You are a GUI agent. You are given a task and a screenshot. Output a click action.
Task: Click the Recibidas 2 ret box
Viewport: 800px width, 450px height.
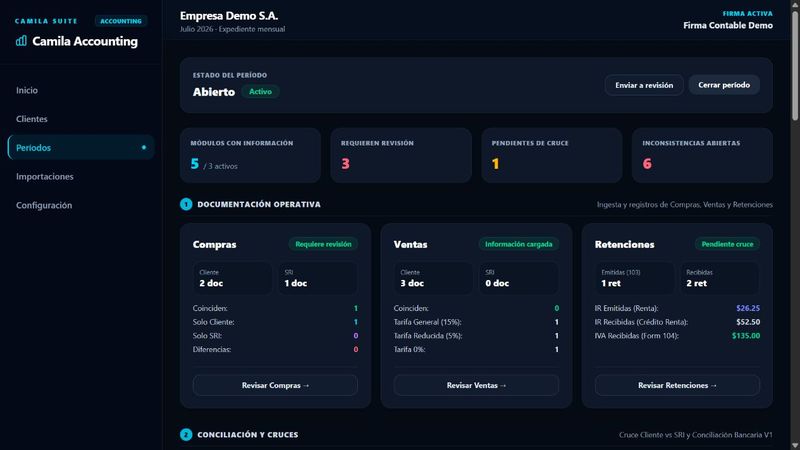(719, 278)
